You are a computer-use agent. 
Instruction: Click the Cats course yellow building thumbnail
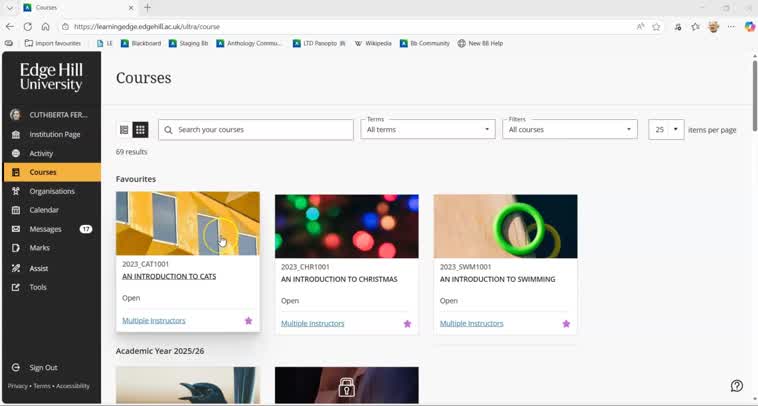188,223
